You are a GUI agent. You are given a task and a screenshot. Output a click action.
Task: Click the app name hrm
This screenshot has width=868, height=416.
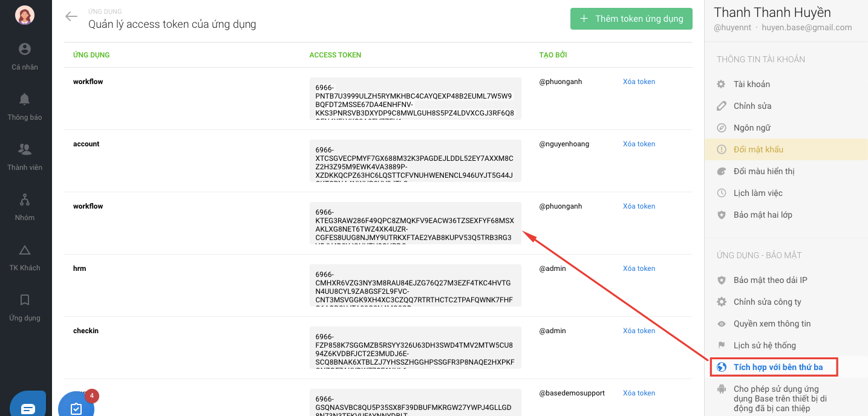80,268
